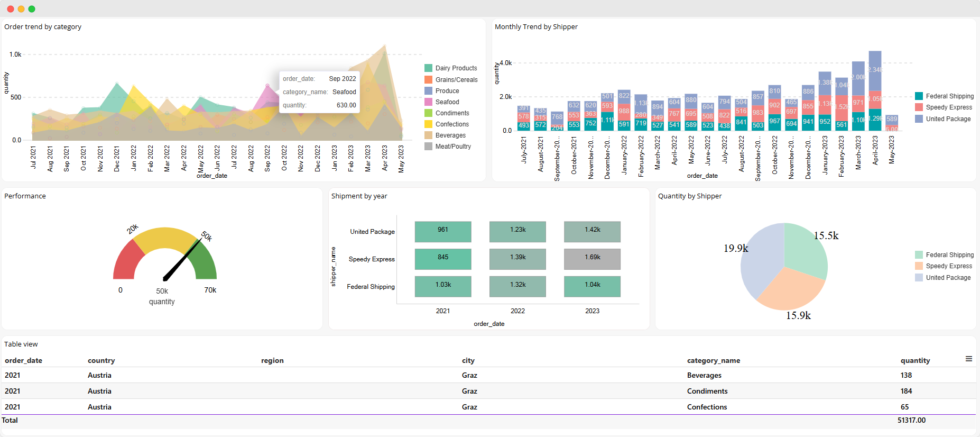
Task: Click United Package 2023 heatmap cell 1.42k
Action: pyautogui.click(x=592, y=232)
